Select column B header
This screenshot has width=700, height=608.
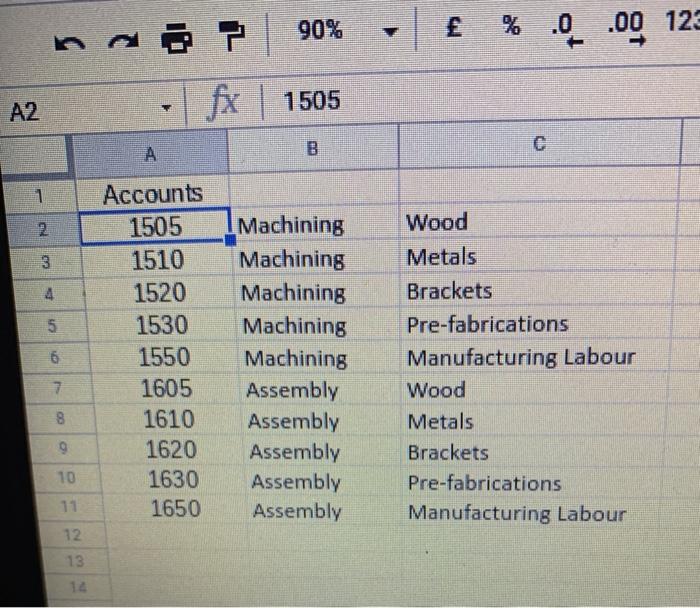coord(312,150)
